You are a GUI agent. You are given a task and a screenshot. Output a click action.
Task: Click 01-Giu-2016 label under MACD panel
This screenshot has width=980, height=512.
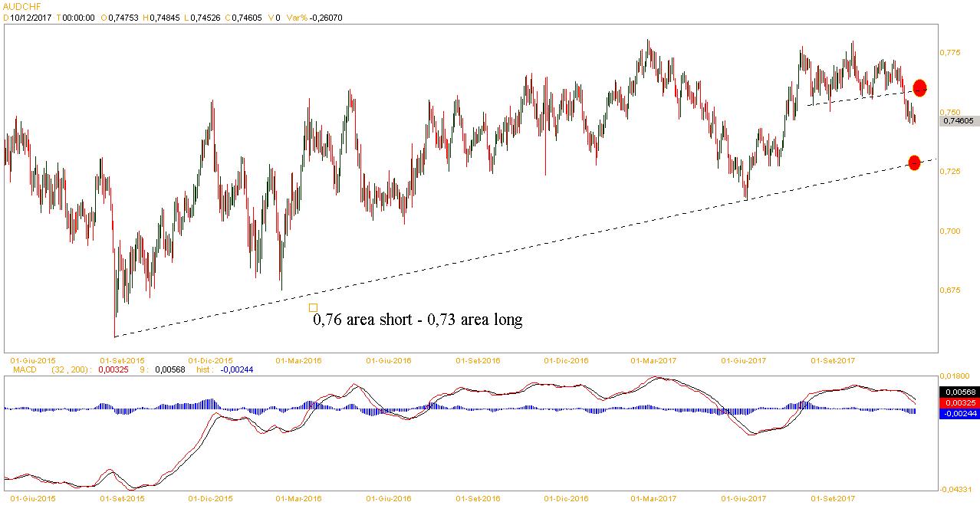tap(389, 499)
